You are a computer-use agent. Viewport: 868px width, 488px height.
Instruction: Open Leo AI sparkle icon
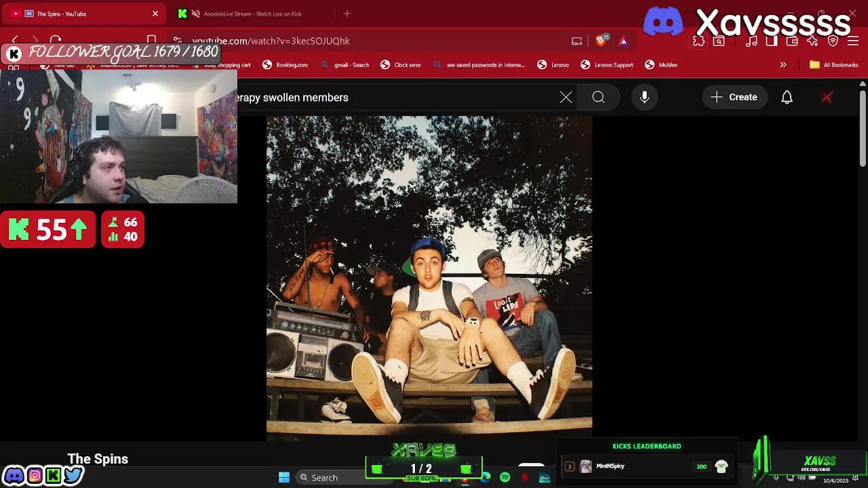(812, 41)
